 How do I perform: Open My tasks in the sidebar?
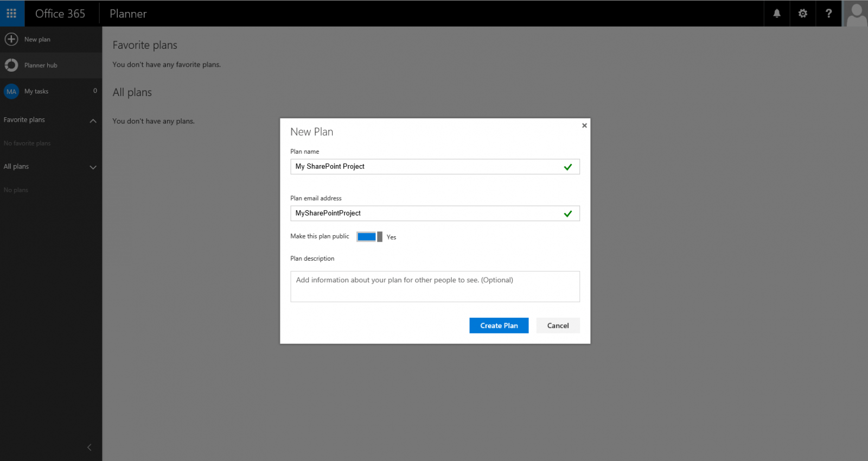51,91
